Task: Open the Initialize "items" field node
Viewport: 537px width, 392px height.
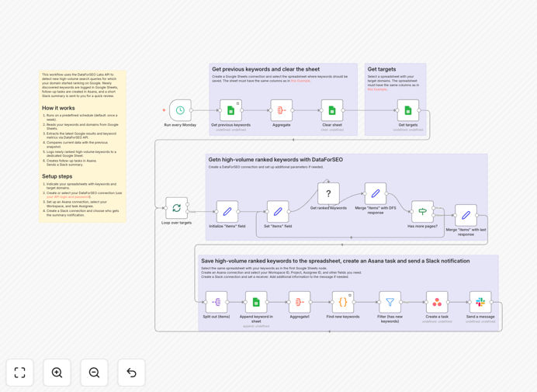Action: [227, 212]
